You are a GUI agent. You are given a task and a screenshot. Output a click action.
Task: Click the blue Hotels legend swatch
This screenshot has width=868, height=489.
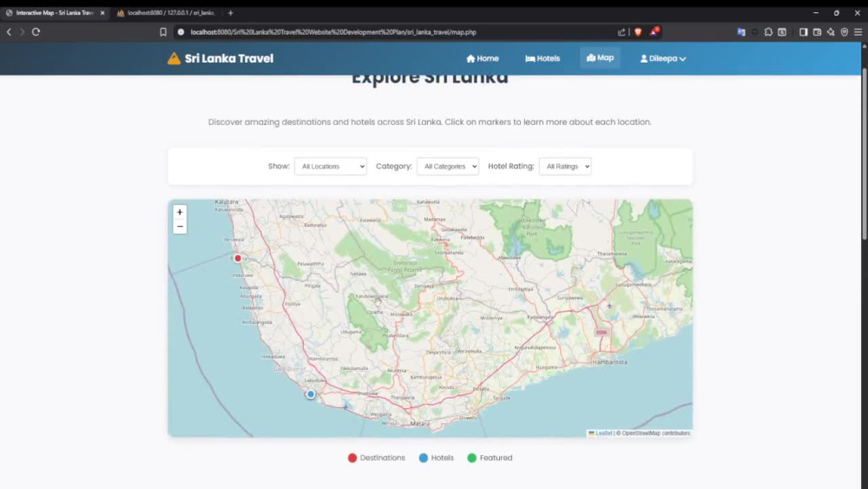[424, 458]
